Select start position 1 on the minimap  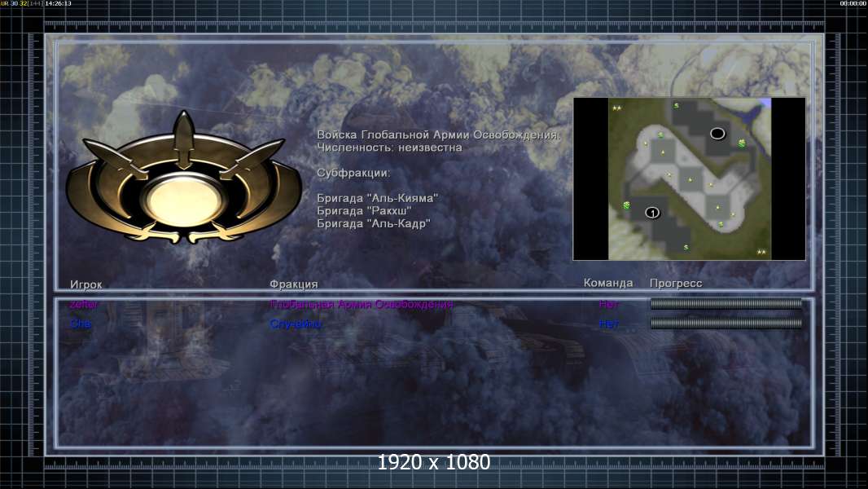click(x=653, y=213)
